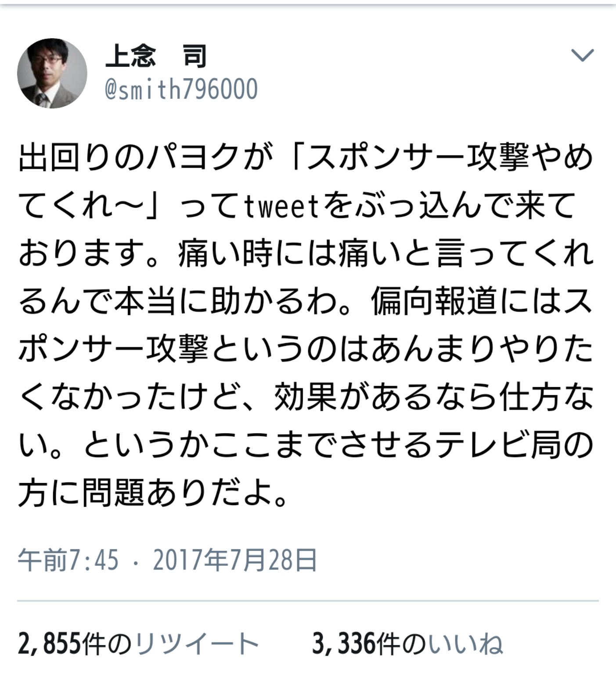Click the リツイート label

tap(197, 644)
